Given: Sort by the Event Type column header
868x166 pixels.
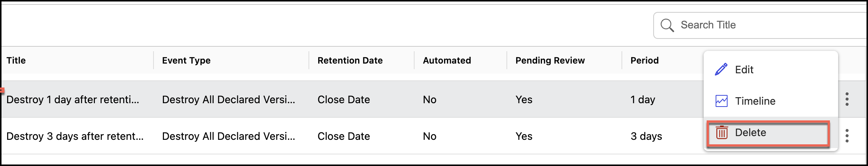Looking at the screenshot, I should pos(186,61).
